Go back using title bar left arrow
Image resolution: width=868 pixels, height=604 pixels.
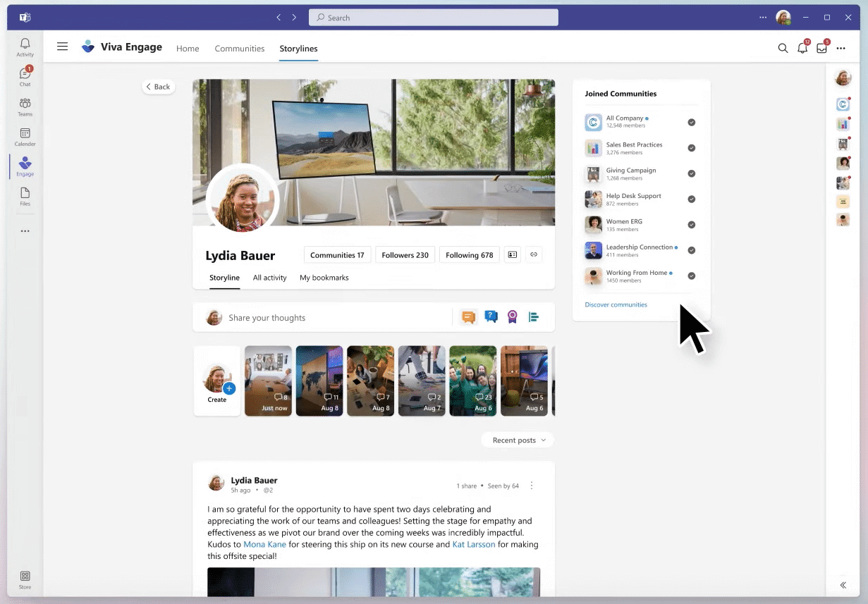279,18
